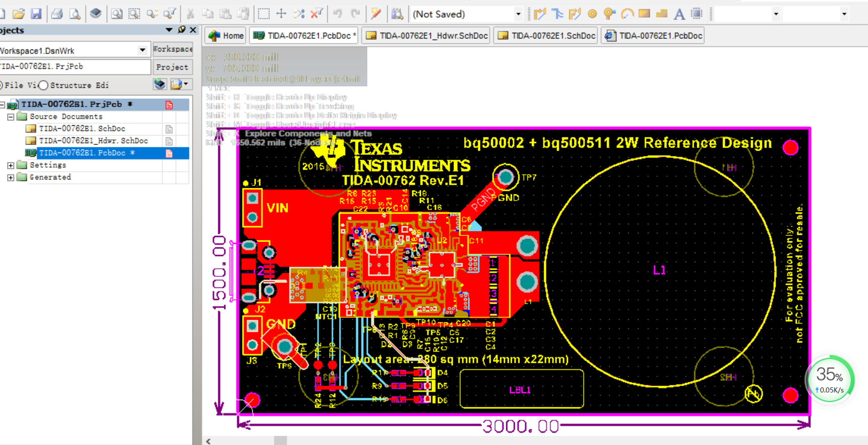Screen dimensions: 868x445
Task: Save the document with the floppy disk icon
Action: [x=36, y=14]
